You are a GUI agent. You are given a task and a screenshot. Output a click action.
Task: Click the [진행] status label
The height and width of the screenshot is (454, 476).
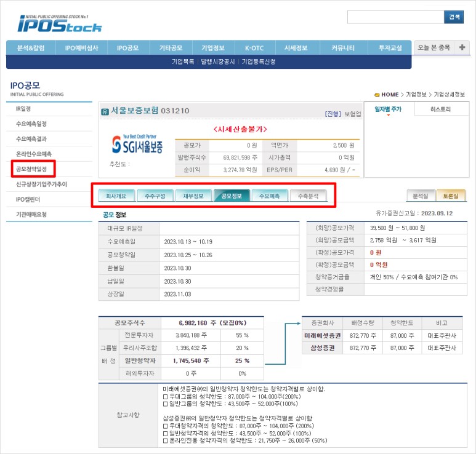coord(333,114)
